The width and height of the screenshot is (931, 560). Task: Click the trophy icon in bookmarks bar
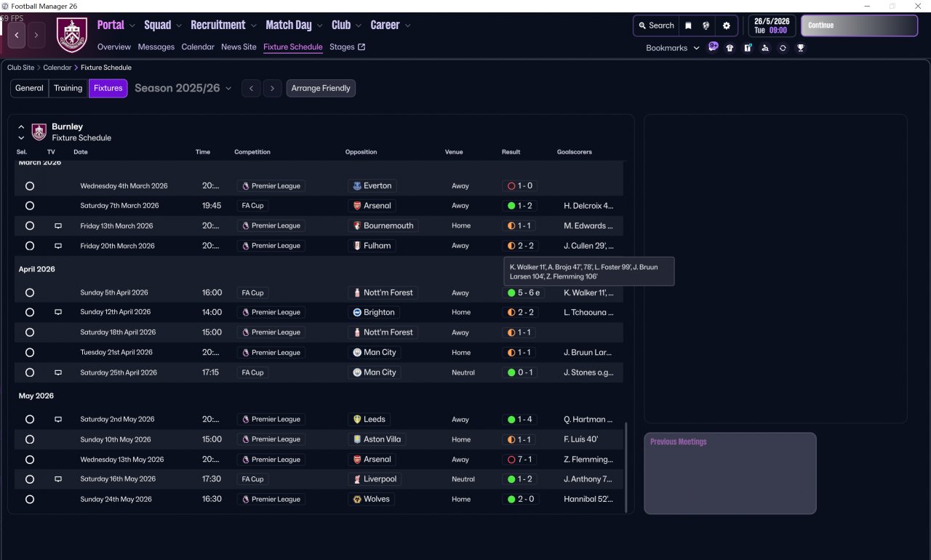coord(800,48)
